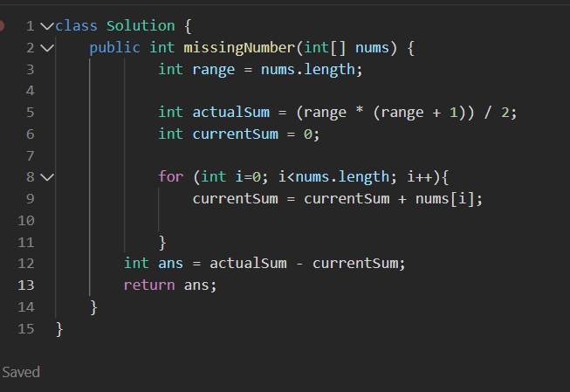This screenshot has height=392, width=570.
Task: Click the public keyword on line 2
Action: coord(115,48)
